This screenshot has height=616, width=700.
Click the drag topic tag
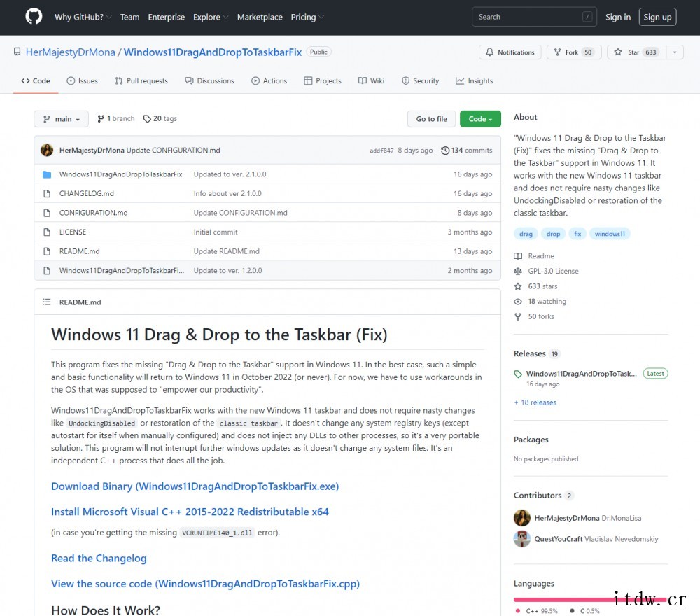pos(526,234)
